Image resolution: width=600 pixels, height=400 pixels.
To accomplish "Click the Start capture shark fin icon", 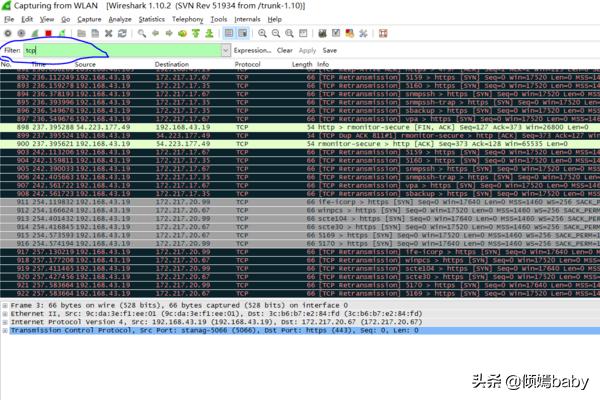I will tap(35, 33).
